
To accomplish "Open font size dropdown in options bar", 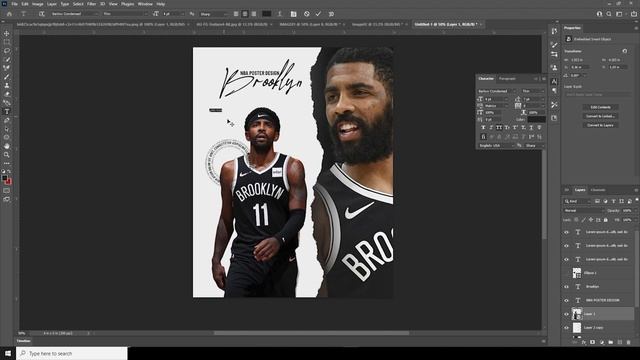I will coord(174,14).
